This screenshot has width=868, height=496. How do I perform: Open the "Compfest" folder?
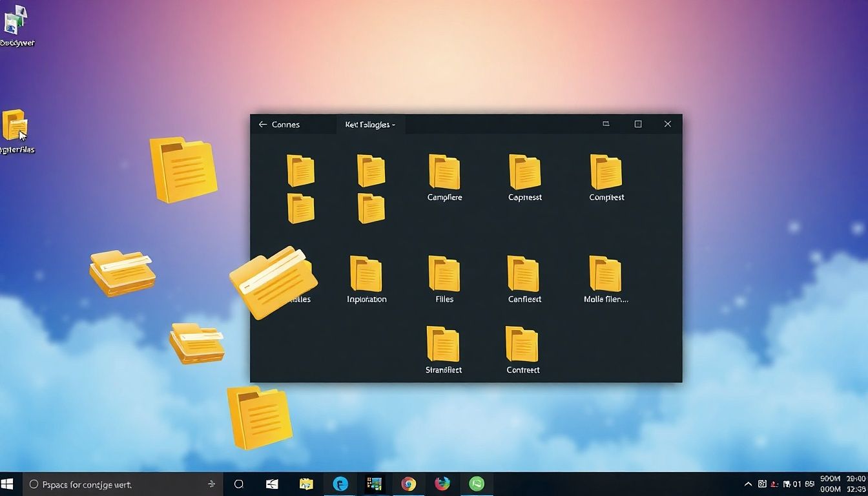click(605, 171)
